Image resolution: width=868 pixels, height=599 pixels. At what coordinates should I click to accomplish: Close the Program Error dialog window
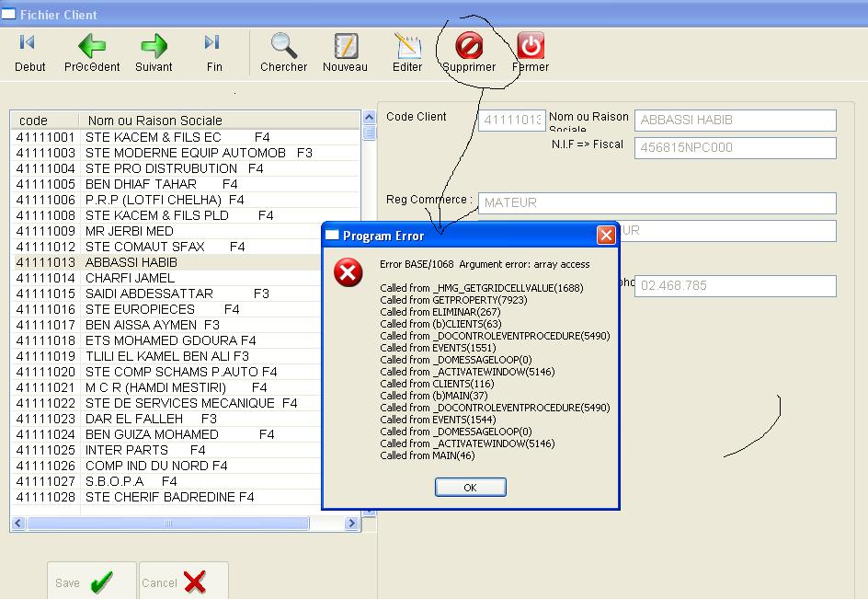pyautogui.click(x=606, y=236)
